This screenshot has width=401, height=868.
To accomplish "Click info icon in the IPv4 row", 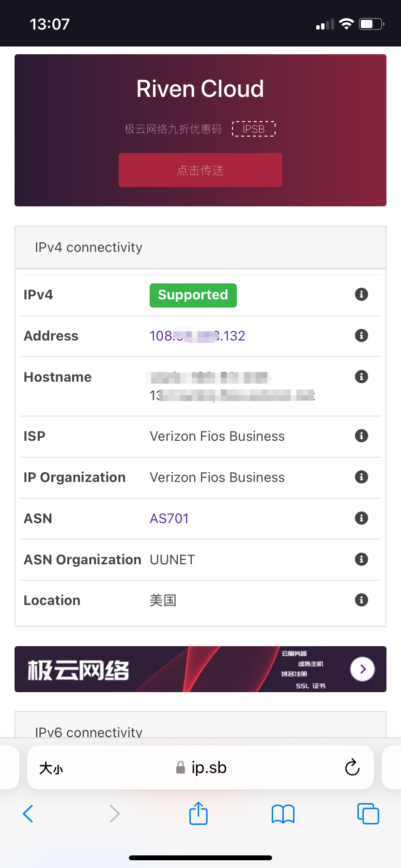I will click(x=361, y=294).
